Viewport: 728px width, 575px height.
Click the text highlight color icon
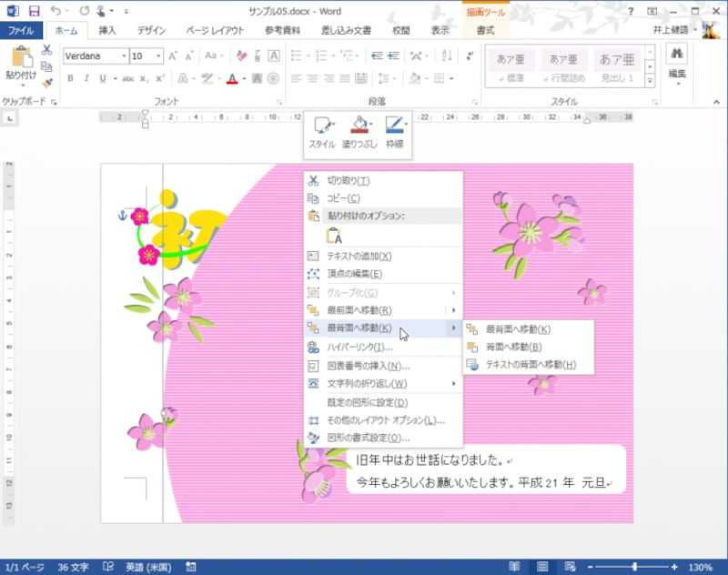click(x=207, y=77)
